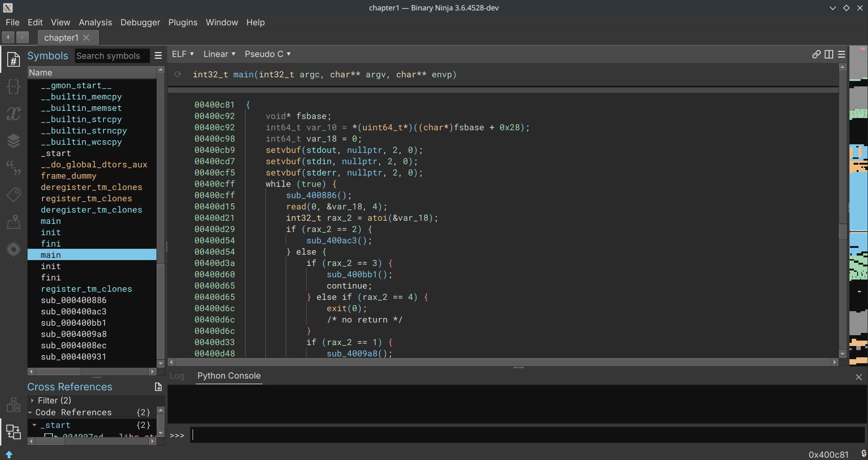Toggle the Cross References pin icon
Screen dimensions: 868x460
pyautogui.click(x=158, y=387)
